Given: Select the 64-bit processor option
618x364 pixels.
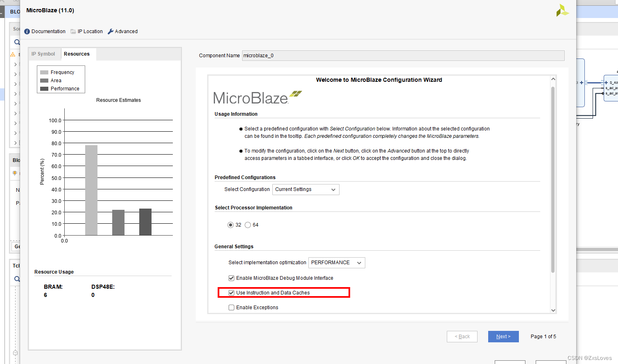Looking at the screenshot, I should point(248,225).
